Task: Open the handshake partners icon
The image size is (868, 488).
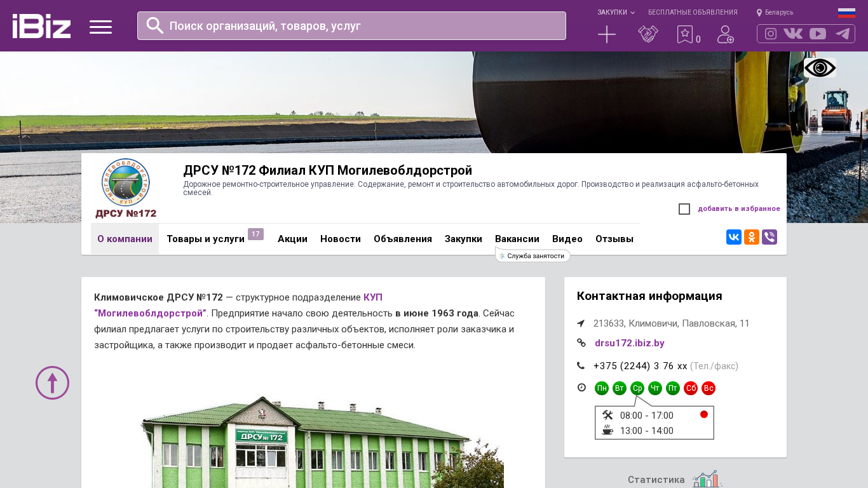Action: click(648, 34)
